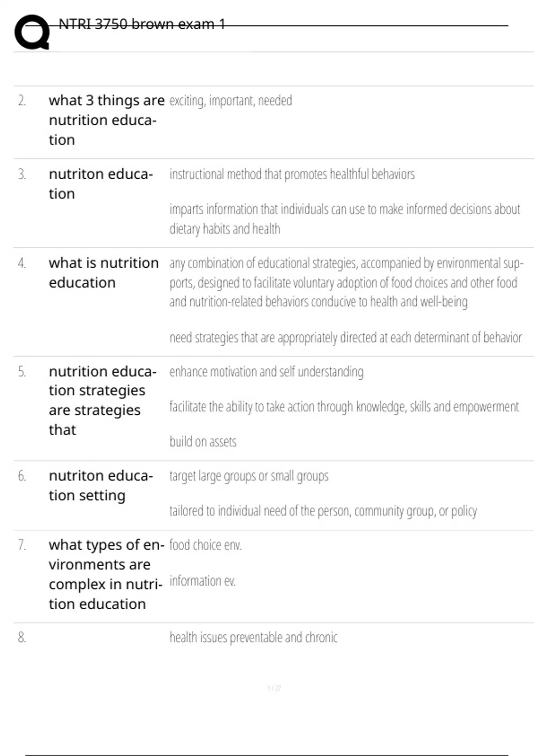The image size is (534, 756).
Task: Click the 'food choice env.' answer
Action: [x=205, y=545]
